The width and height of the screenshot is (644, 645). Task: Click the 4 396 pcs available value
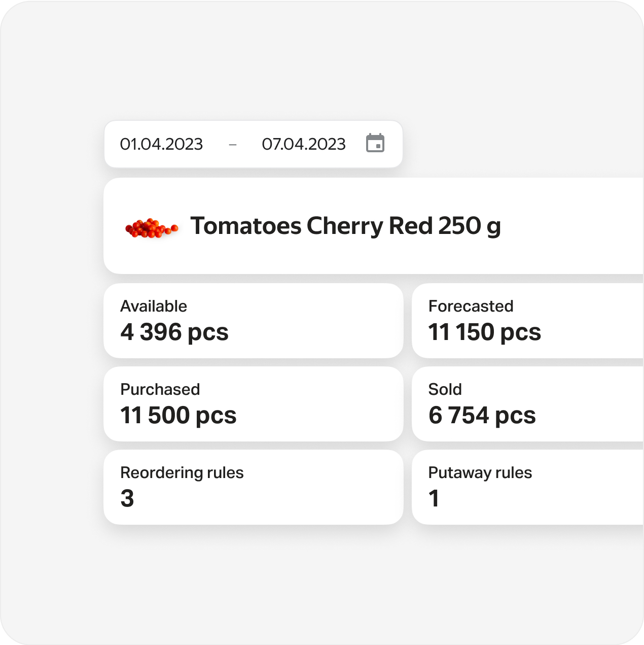(174, 332)
